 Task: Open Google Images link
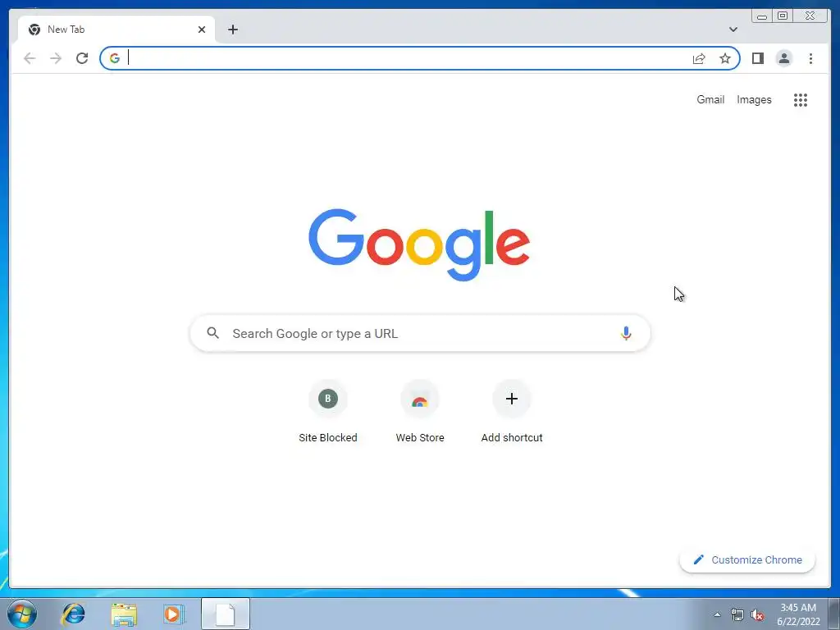[754, 99]
